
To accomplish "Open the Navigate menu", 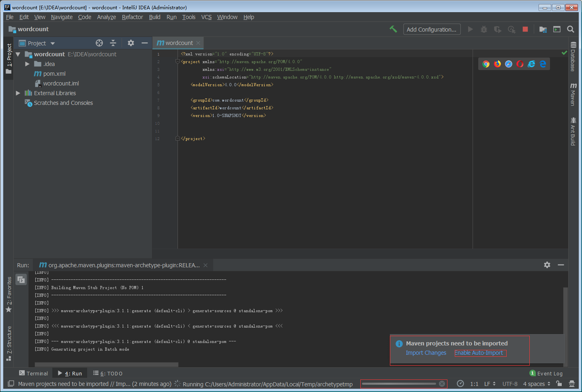I will point(62,17).
